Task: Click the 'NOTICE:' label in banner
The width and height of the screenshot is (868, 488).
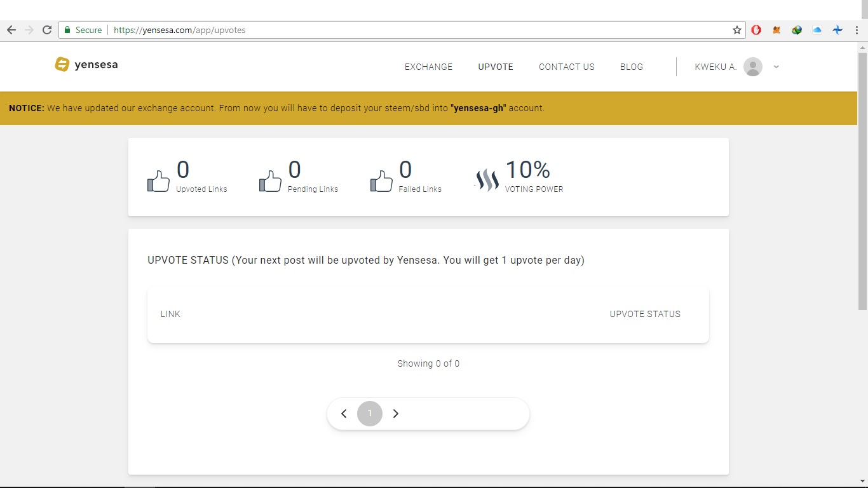Action: [x=27, y=108]
